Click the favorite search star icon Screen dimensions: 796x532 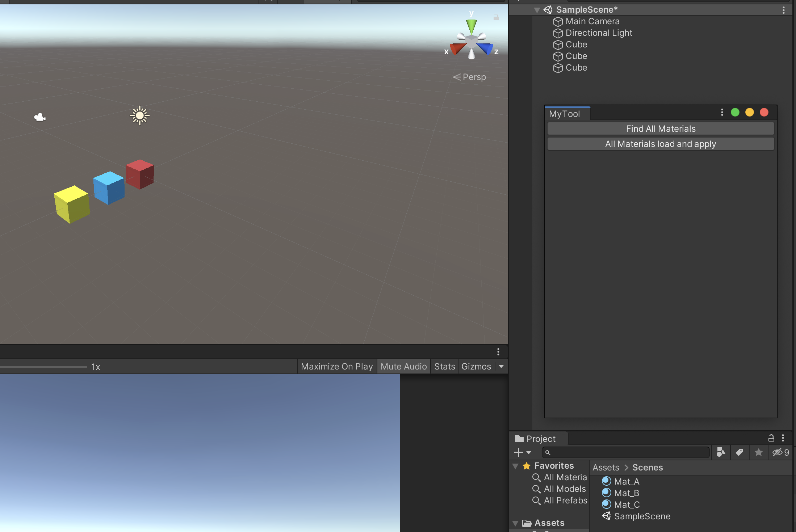pos(758,452)
